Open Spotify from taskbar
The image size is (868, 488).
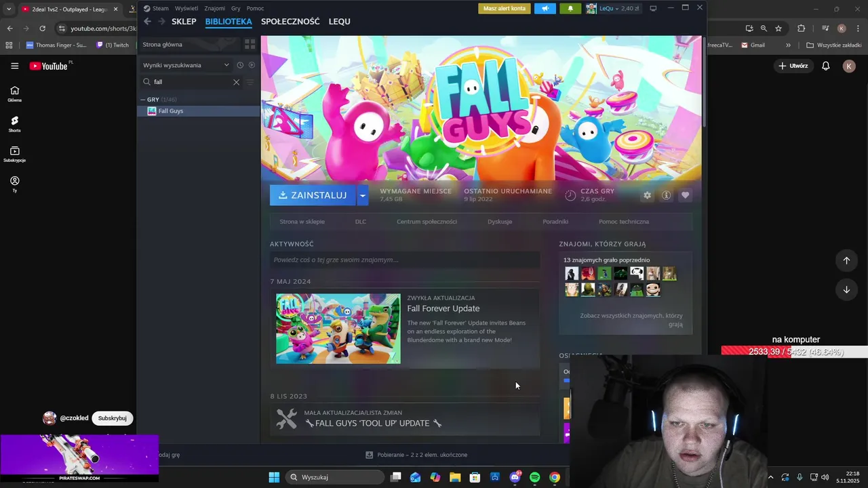pos(534,477)
